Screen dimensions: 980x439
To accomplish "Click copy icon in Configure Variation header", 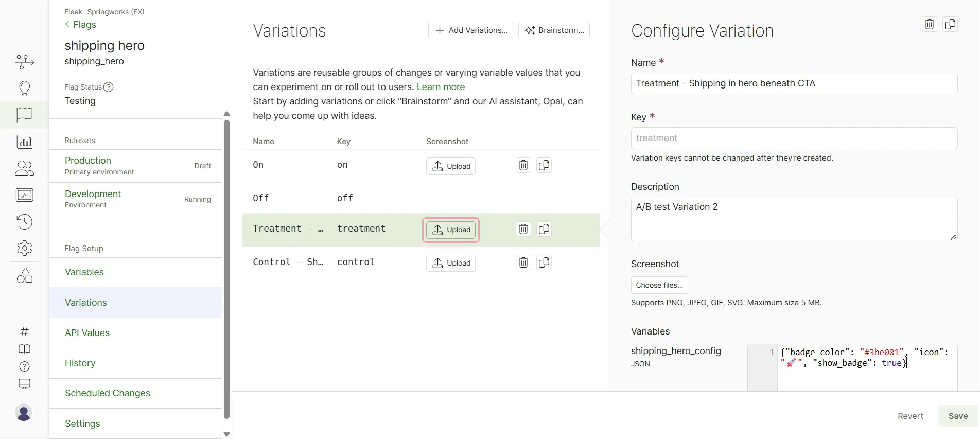I will (950, 24).
